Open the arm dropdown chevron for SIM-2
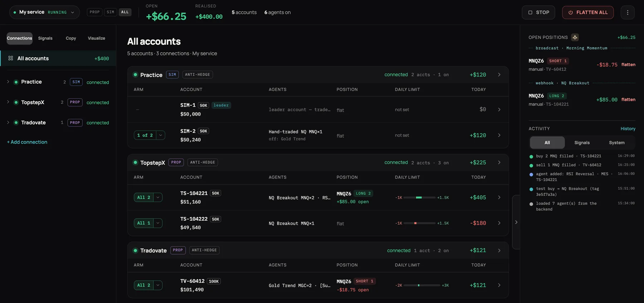644x303 pixels. point(161,135)
